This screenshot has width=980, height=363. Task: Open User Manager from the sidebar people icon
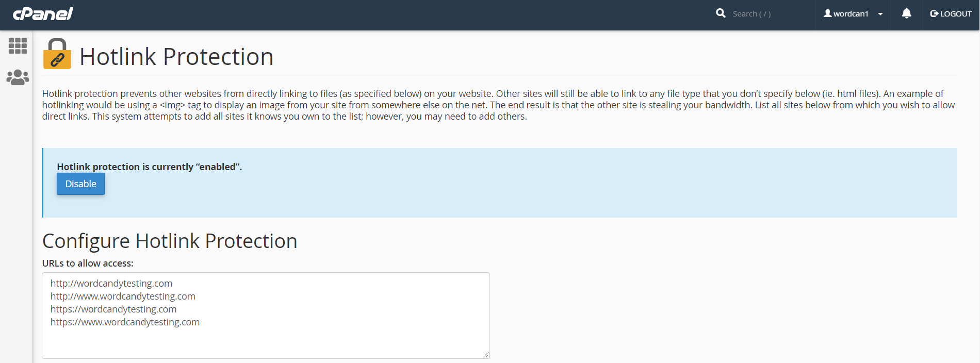coord(18,77)
